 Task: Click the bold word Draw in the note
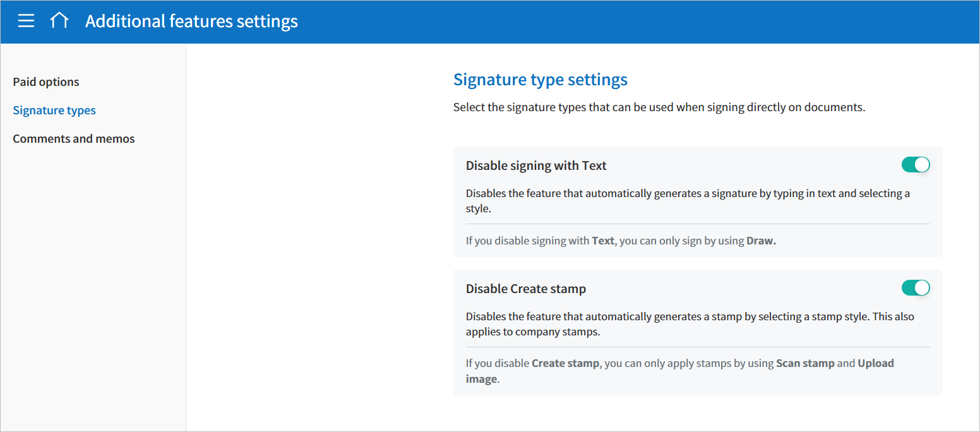click(x=761, y=241)
